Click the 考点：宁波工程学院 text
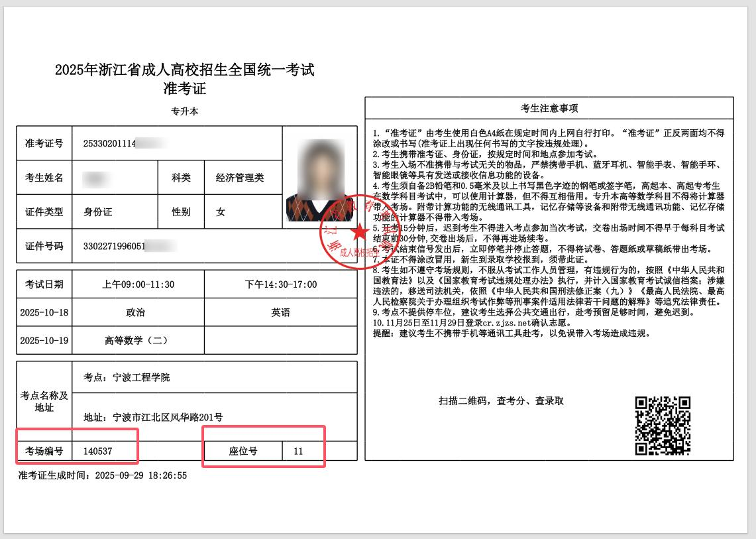This screenshot has height=539, width=756. [x=127, y=377]
